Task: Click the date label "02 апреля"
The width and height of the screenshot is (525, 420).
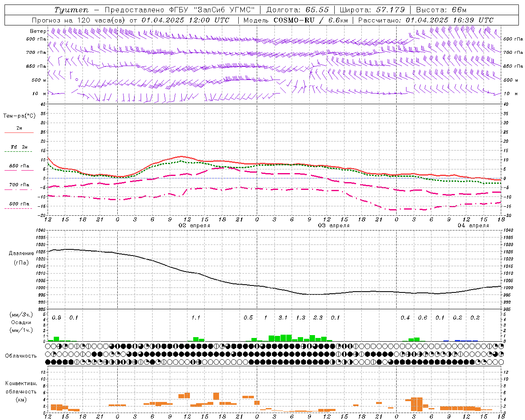Action: [x=194, y=226]
